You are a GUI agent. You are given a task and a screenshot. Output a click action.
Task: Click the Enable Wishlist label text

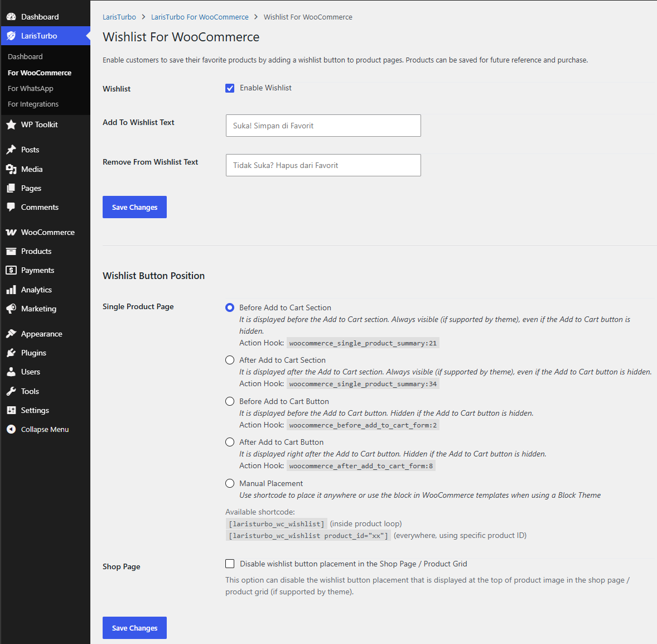point(265,88)
